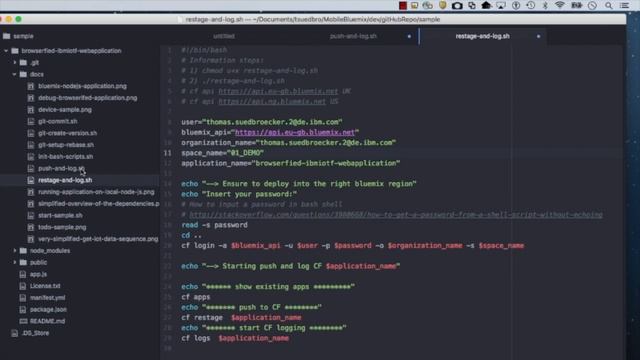This screenshot has width=640, height=360.
Task: Select the restage-and-log.sh tab
Action: tap(482, 36)
